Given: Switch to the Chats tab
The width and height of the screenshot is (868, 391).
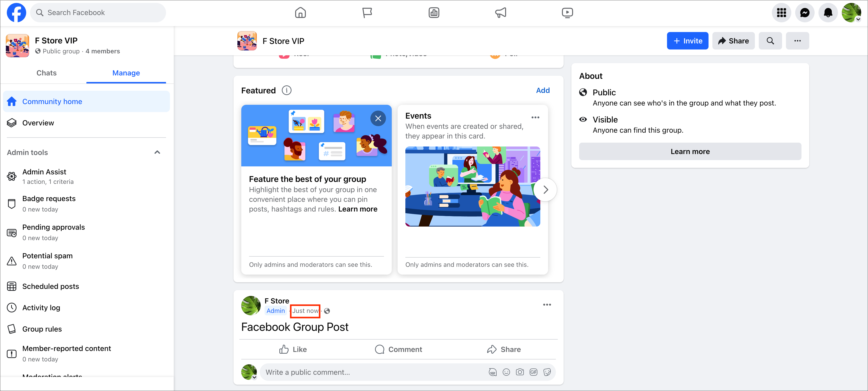Looking at the screenshot, I should click(x=47, y=73).
